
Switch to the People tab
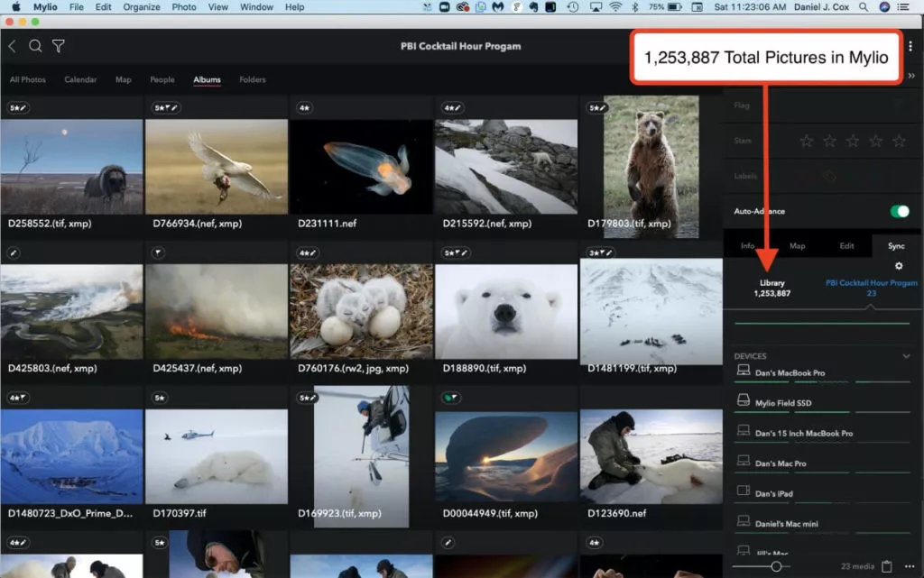point(162,79)
